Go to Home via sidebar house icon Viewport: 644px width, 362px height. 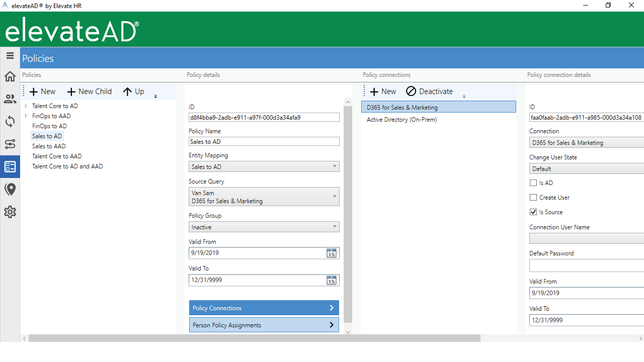pyautogui.click(x=10, y=76)
